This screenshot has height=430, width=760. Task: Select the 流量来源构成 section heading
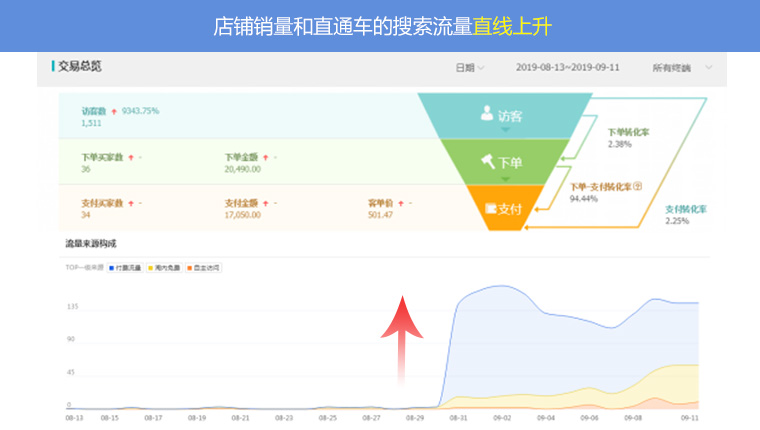point(91,243)
